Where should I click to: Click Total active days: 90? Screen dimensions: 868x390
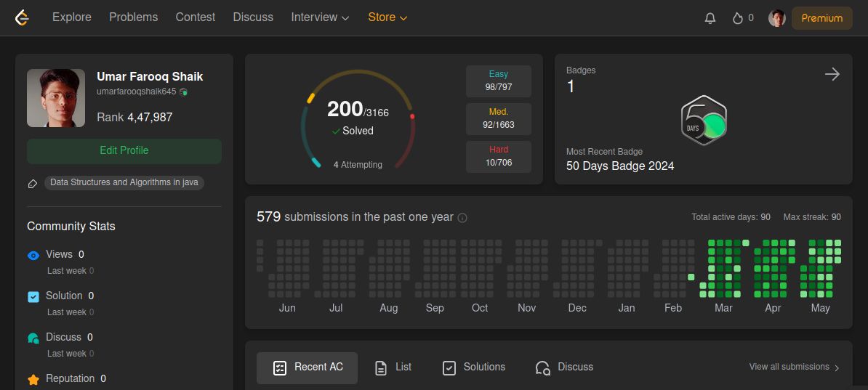(731, 217)
